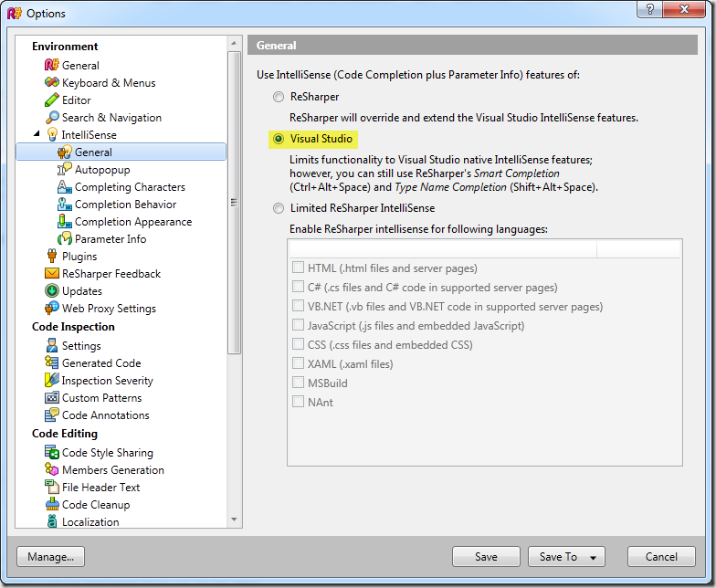Screen dimensions: 716x588
Task: Click the File Header Text icon
Action: tap(51, 487)
